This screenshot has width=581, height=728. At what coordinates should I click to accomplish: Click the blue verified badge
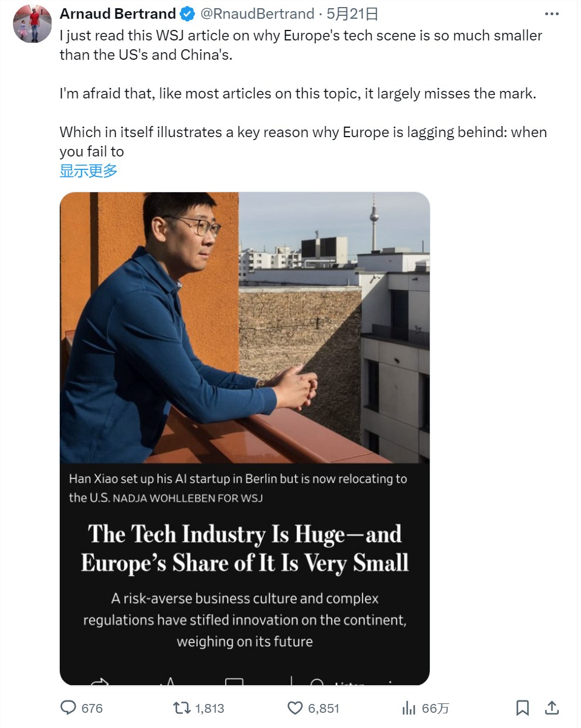point(187,13)
